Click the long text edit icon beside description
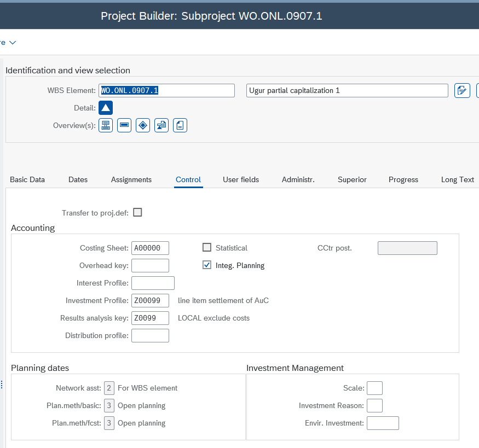Screen dimensions: 479x448 [463, 90]
